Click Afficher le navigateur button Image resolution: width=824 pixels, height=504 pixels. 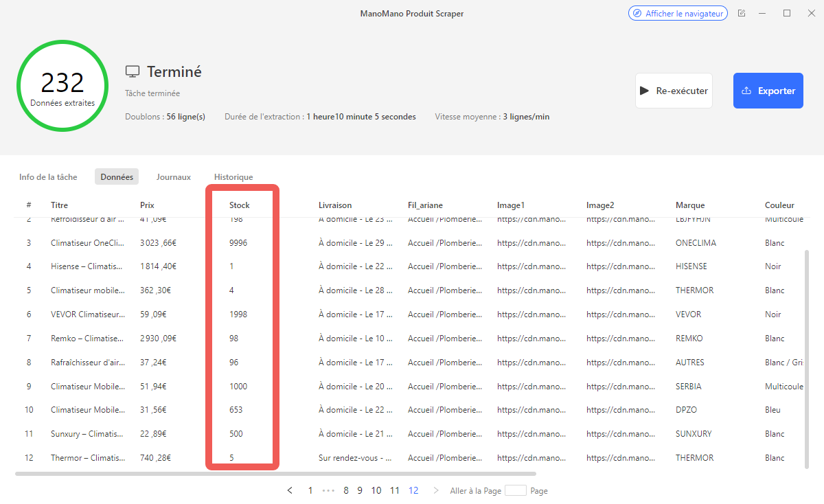[x=678, y=14]
